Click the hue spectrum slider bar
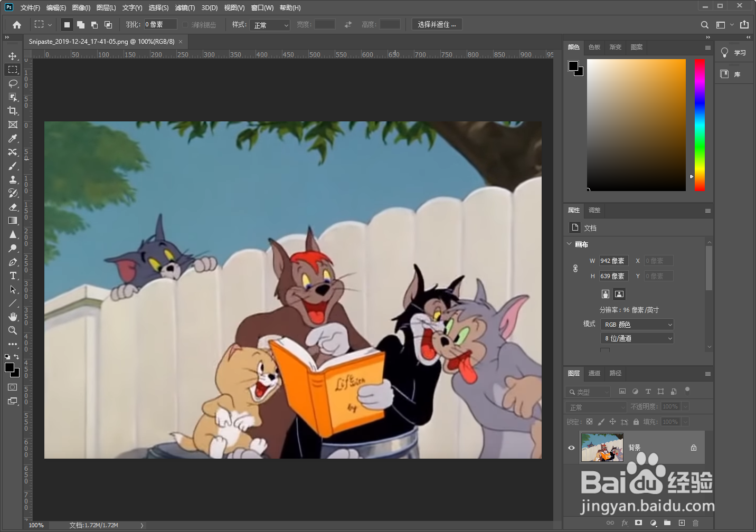The width and height of the screenshot is (756, 532). (700, 125)
